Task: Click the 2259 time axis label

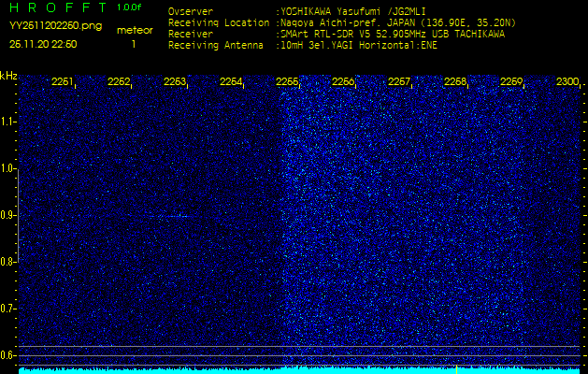Action: 511,81
